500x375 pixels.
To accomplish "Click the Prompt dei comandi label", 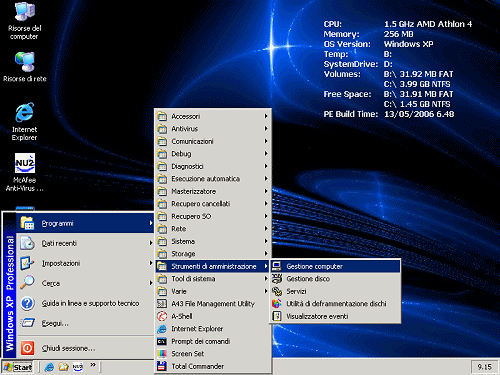I will click(x=201, y=341).
